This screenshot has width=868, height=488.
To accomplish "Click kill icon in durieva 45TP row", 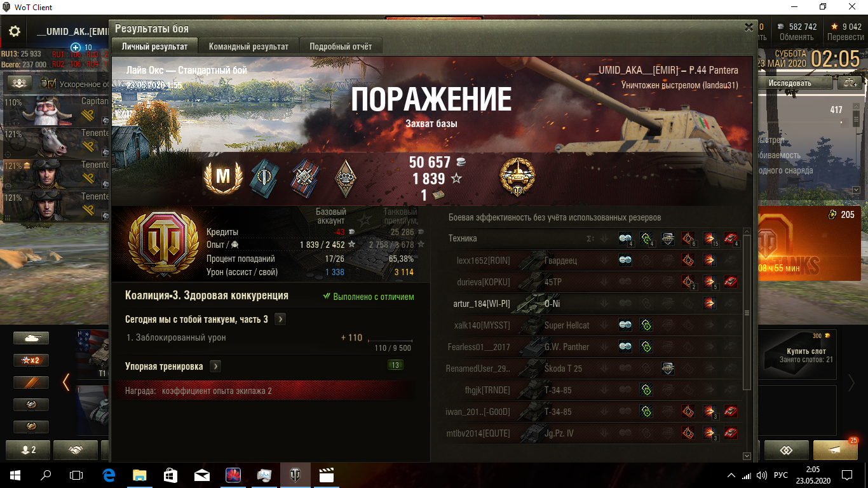I will (731, 281).
